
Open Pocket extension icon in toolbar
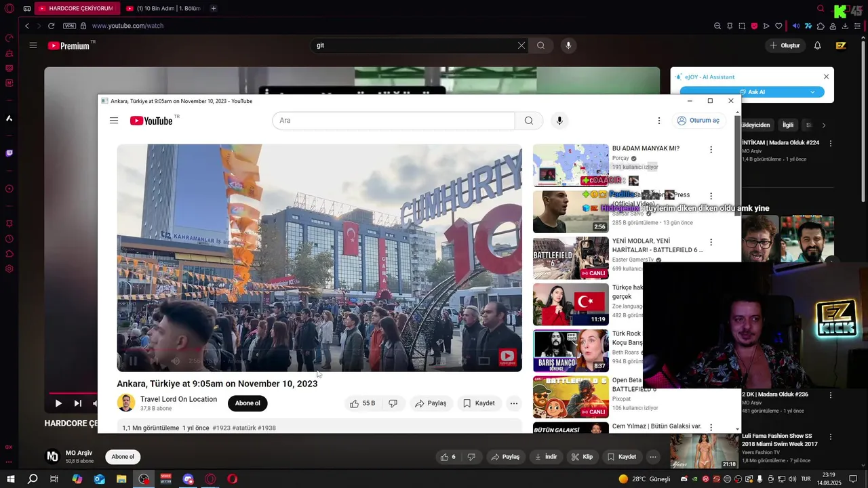(754, 26)
